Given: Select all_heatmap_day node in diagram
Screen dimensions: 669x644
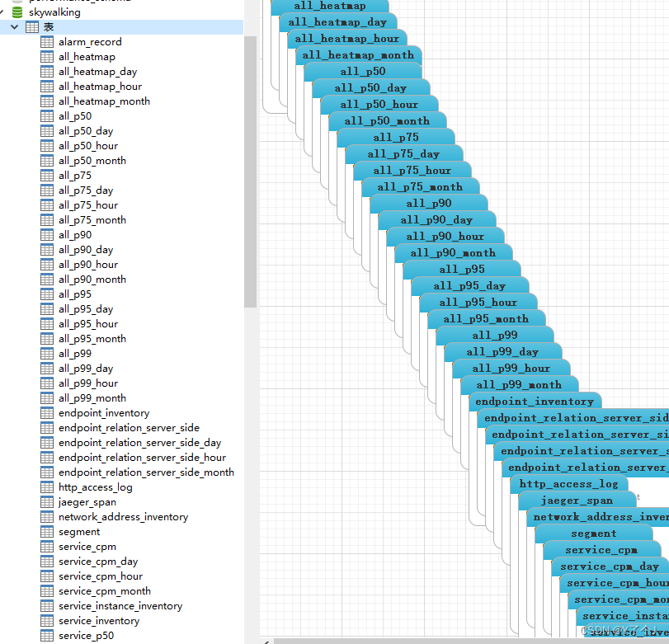Looking at the screenshot, I should tap(337, 22).
